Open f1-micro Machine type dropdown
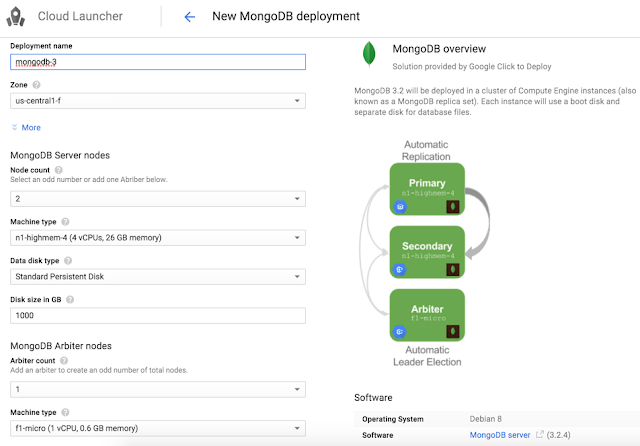Screen dimensions: 640x446 point(158,428)
